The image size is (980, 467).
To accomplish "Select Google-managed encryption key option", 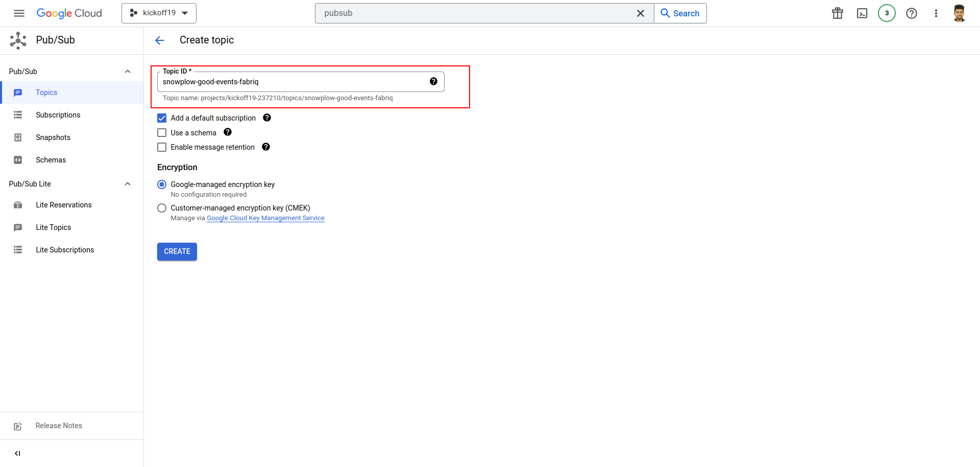I will (162, 184).
